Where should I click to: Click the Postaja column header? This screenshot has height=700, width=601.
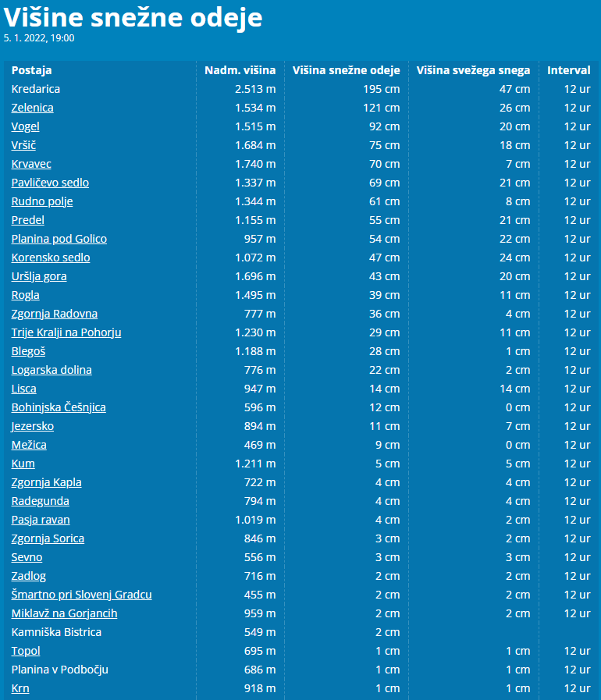(x=31, y=70)
